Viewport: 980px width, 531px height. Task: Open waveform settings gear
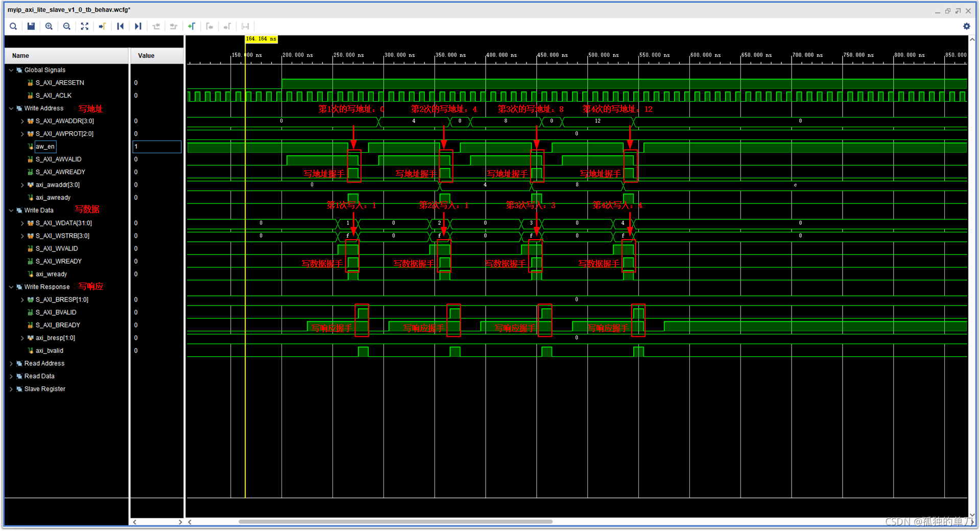(x=966, y=26)
